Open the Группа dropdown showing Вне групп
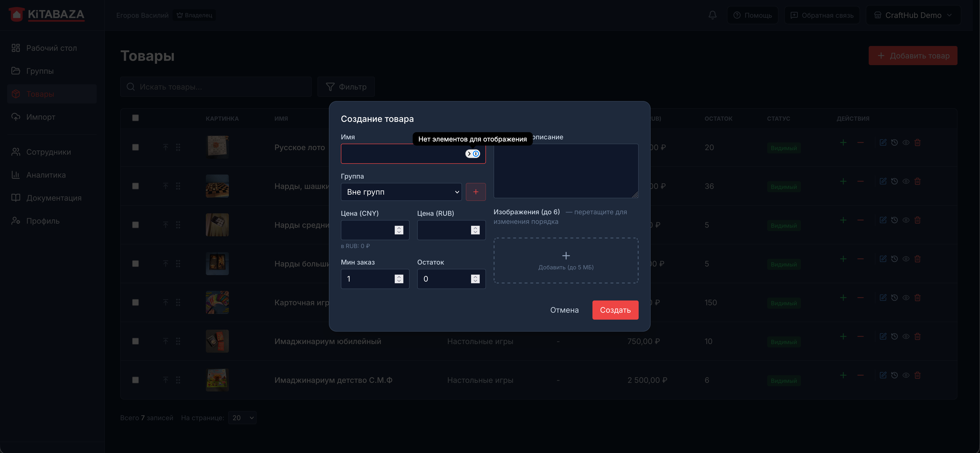Viewport: 980px width, 453px height. click(x=401, y=192)
